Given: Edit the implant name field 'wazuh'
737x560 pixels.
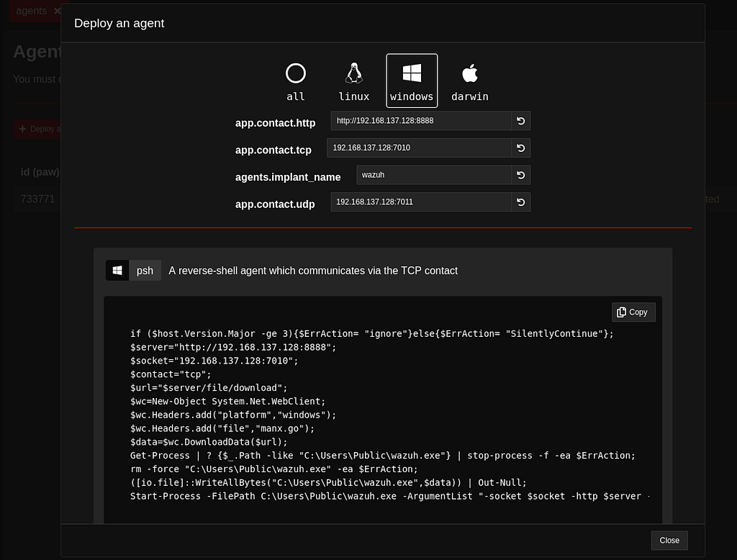Looking at the screenshot, I should 434,175.
